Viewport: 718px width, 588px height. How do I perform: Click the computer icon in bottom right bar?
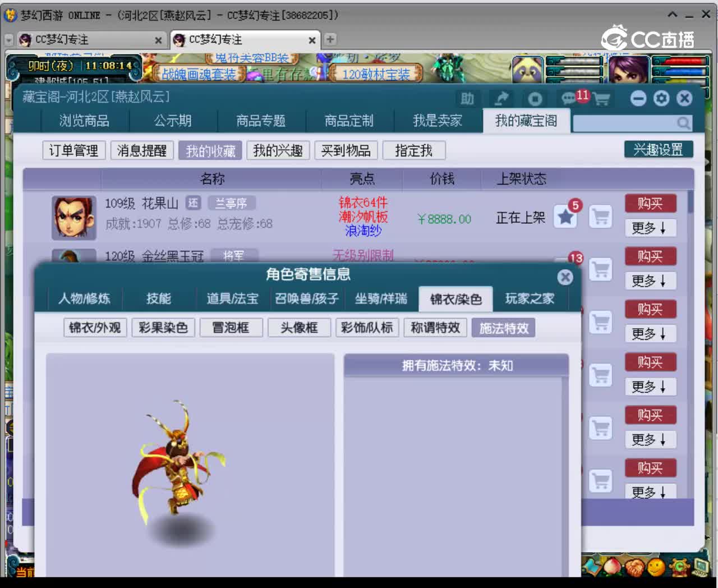(x=701, y=567)
